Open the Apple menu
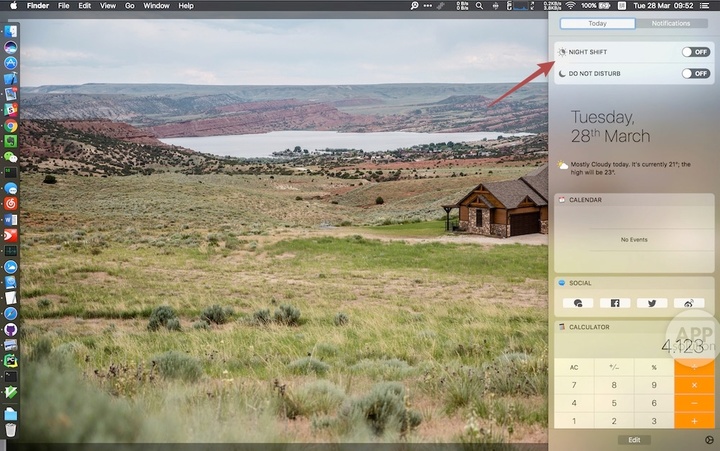The height and width of the screenshot is (451, 720). 13,6
